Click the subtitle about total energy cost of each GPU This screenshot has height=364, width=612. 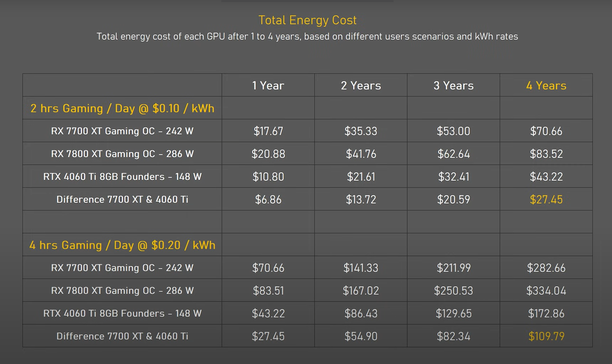(307, 37)
